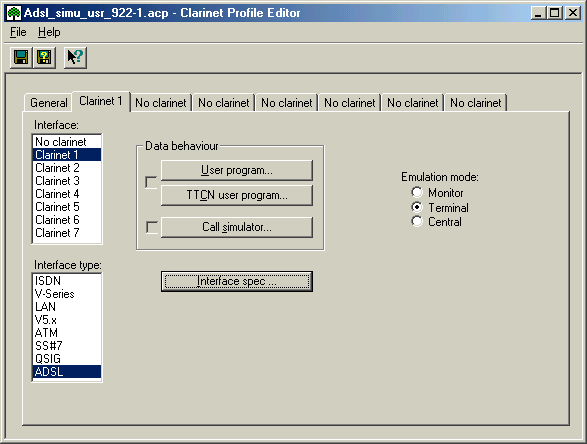Open the first No clarinet tab
Image resolution: width=587 pixels, height=444 pixels.
(161, 103)
